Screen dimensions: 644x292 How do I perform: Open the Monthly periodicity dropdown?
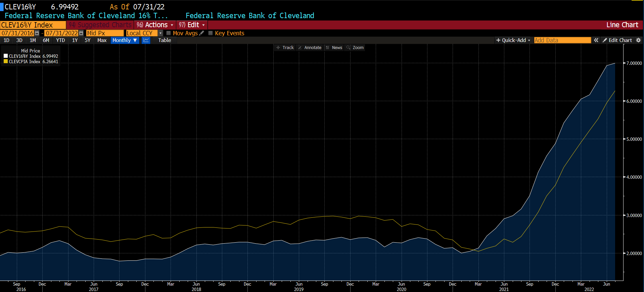coord(125,40)
